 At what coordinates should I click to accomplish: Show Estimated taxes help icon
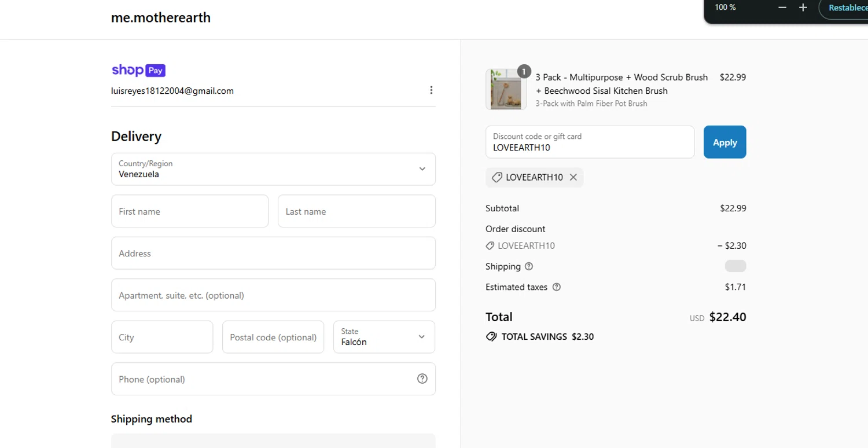(557, 287)
